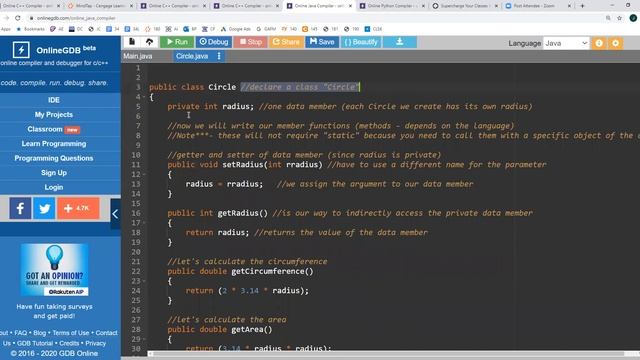Click on 'getArea()' in line 28
Screen dimensions: 640x360
pos(251,329)
